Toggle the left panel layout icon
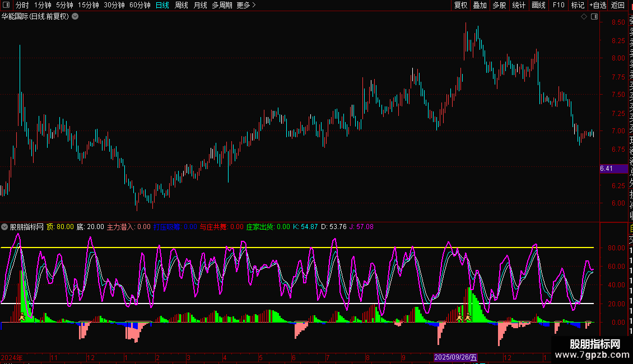The width and height of the screenshot is (633, 364). click(6, 5)
